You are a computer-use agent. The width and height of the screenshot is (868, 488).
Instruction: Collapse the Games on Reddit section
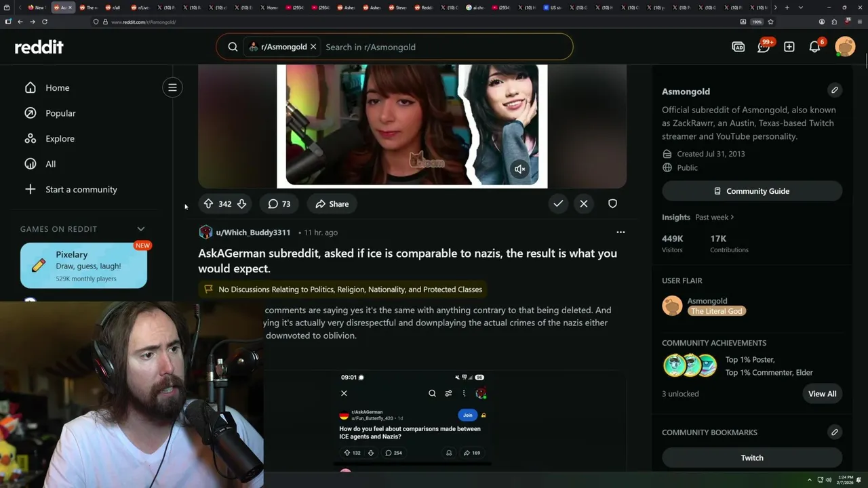point(141,229)
